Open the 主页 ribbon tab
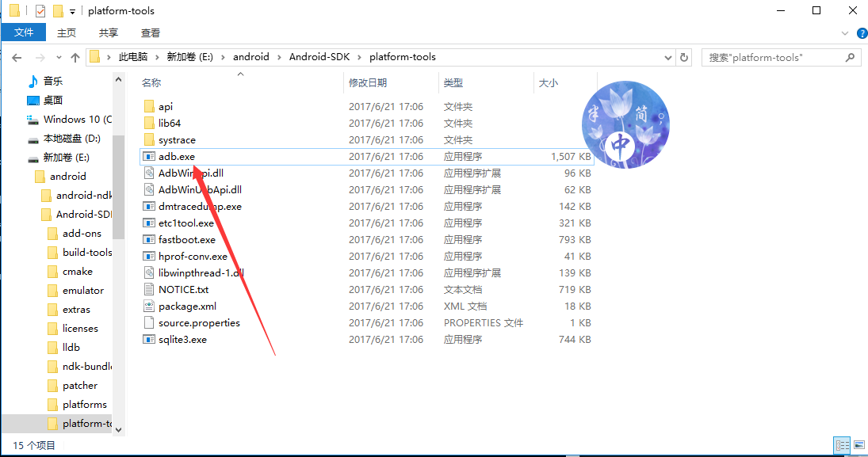The width and height of the screenshot is (868, 457). (67, 32)
